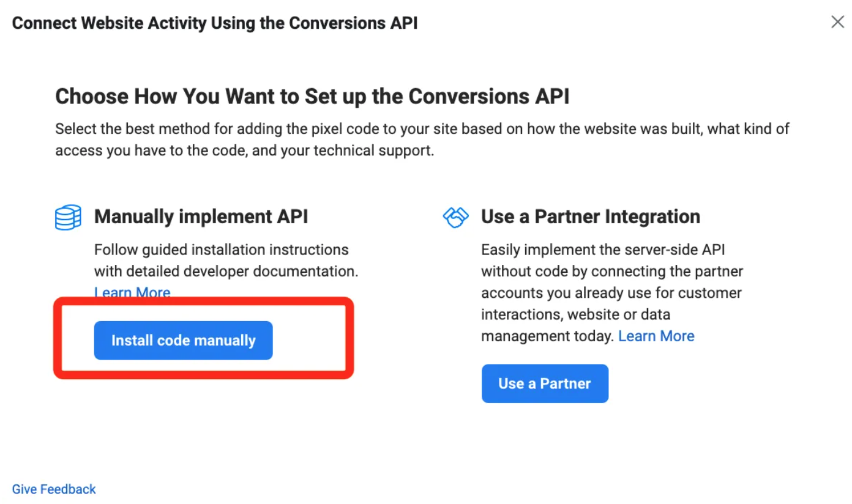This screenshot has height=504, width=852.
Task: Click the 'Easily implement the server-side API' text
Action: [603, 250]
